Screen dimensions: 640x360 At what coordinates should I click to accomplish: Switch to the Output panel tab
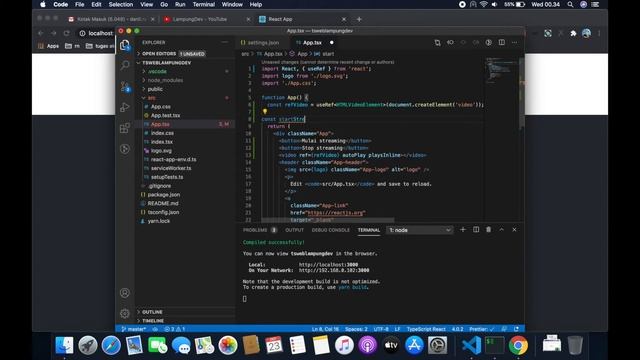tap(294, 230)
